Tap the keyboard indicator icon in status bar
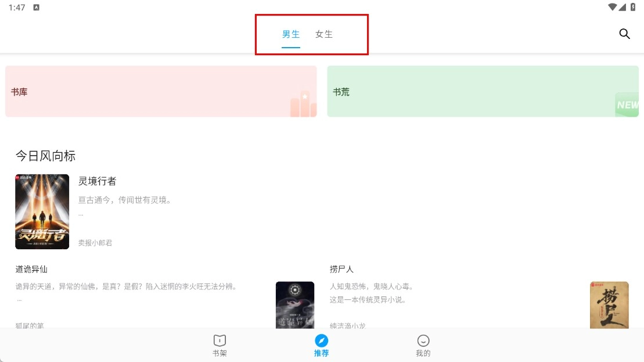 (36, 8)
